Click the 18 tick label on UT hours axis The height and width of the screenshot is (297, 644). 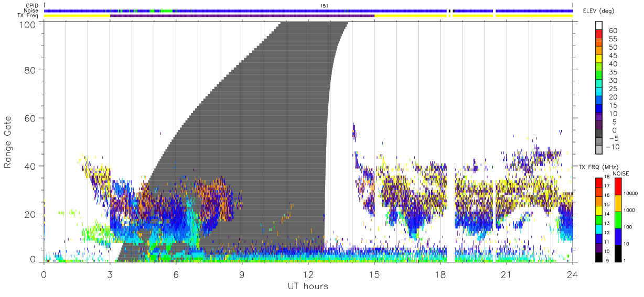(x=441, y=274)
